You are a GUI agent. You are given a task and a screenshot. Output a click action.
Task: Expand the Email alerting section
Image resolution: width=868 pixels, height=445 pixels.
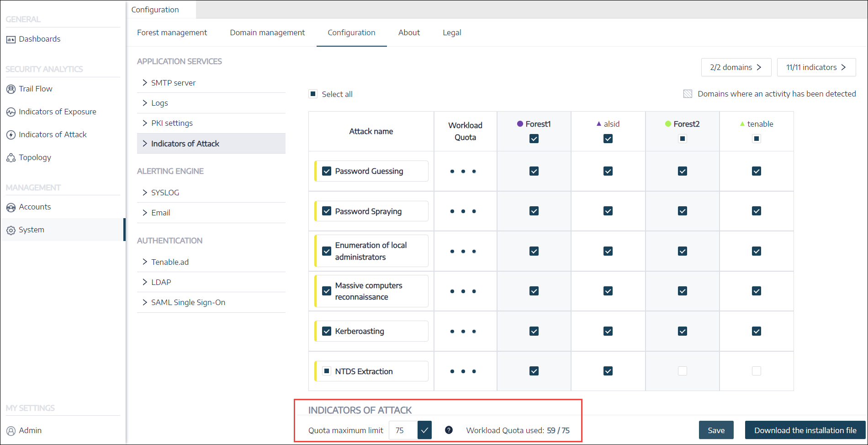tap(211, 213)
